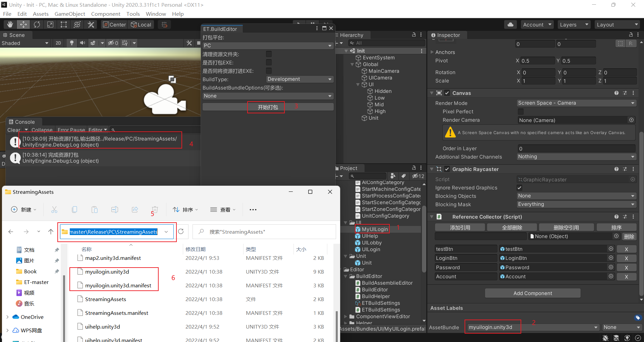Viewport: 644px width, 342px height.
Task: Enable the 清理资源文件夹 checkbox
Action: pyautogui.click(x=268, y=54)
